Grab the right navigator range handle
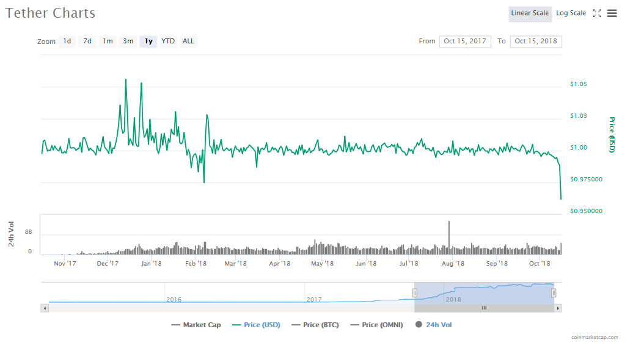 tap(554, 292)
